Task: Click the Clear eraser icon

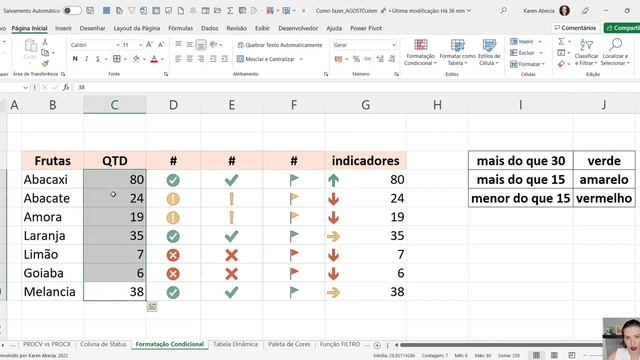Action: click(x=561, y=64)
